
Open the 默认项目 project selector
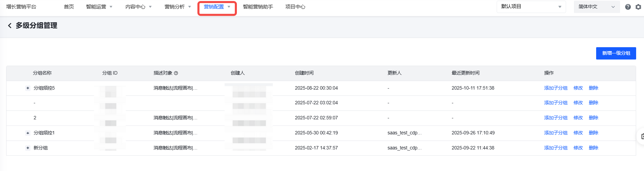(x=531, y=7)
